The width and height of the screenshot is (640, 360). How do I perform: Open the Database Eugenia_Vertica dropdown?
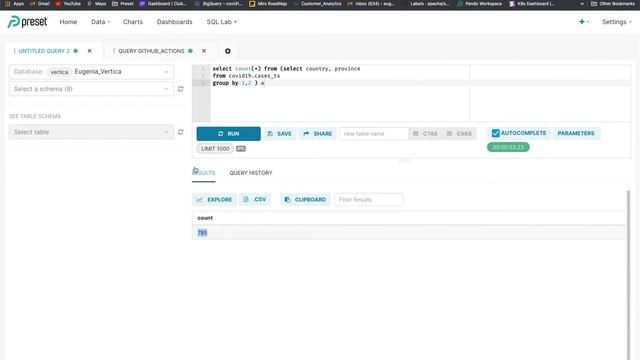click(x=91, y=72)
